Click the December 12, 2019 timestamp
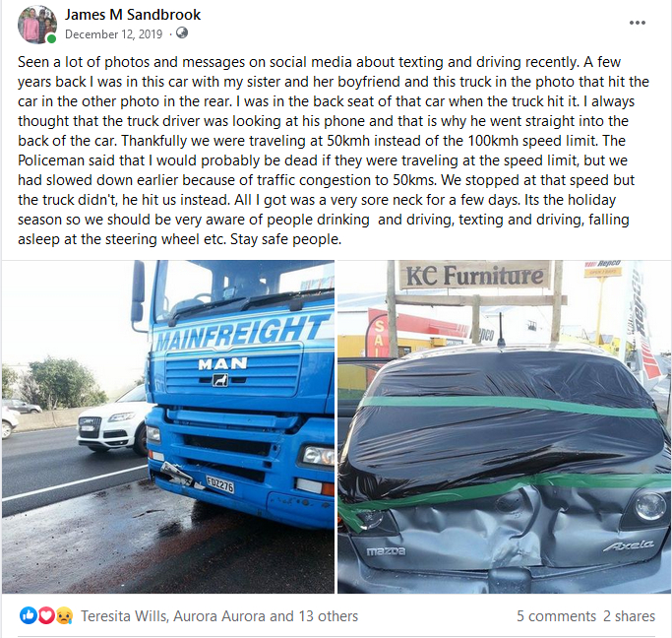 coord(113,34)
